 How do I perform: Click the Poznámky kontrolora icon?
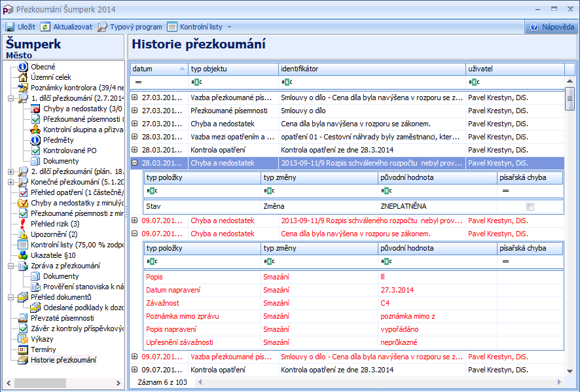tap(23, 88)
